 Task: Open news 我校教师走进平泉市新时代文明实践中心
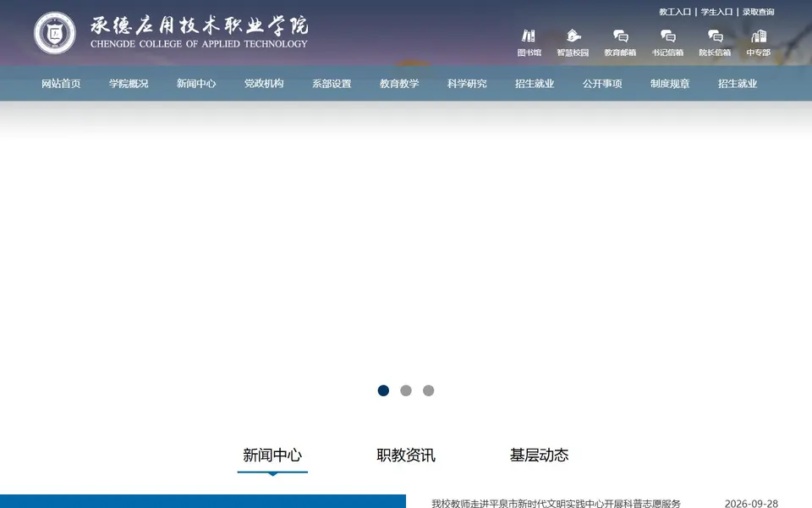click(x=556, y=503)
